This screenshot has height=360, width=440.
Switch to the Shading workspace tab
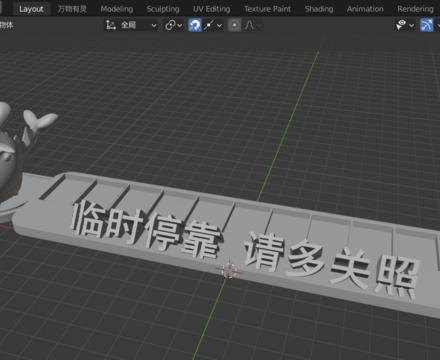click(x=319, y=9)
